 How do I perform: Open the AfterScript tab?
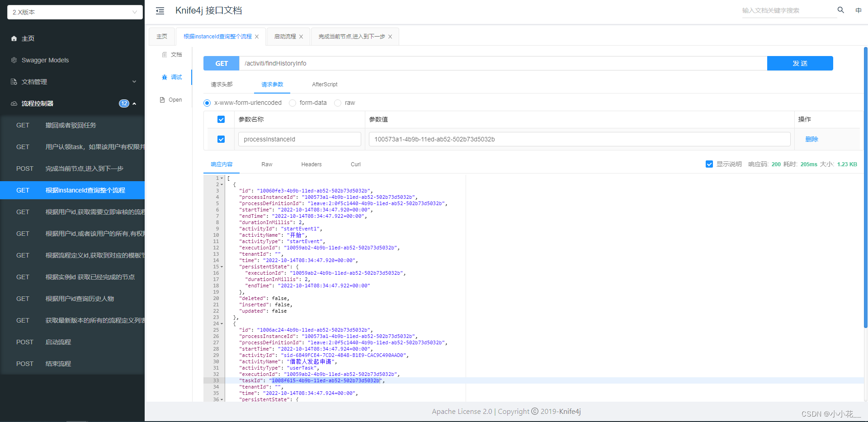pos(325,84)
